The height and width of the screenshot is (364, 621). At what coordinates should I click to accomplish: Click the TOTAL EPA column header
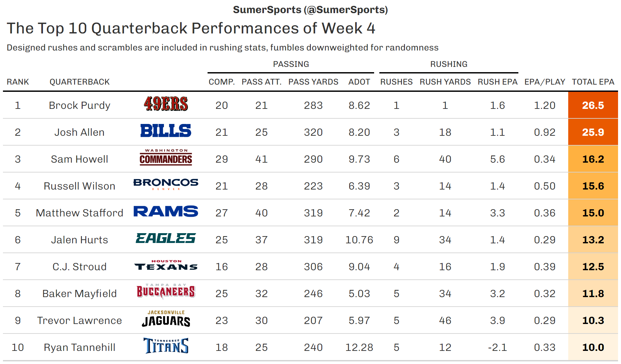tap(593, 82)
